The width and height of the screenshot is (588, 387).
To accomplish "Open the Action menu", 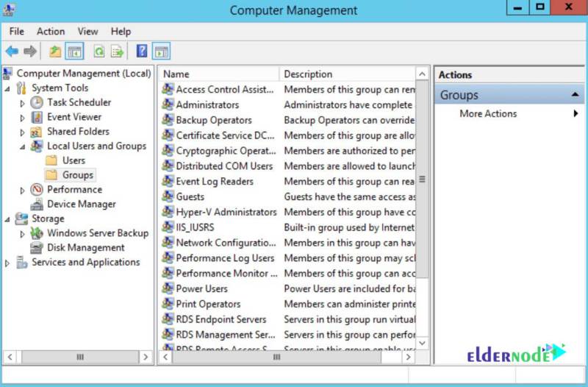I will 51,32.
